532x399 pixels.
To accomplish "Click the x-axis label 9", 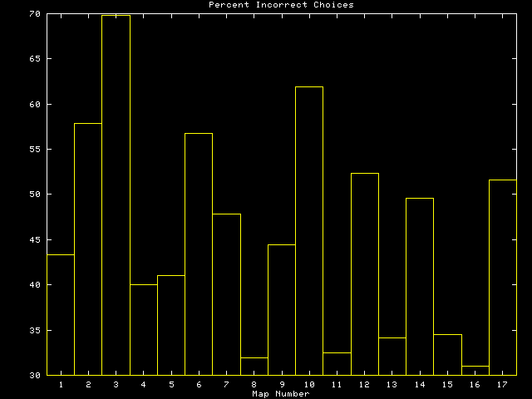I will [x=282, y=384].
